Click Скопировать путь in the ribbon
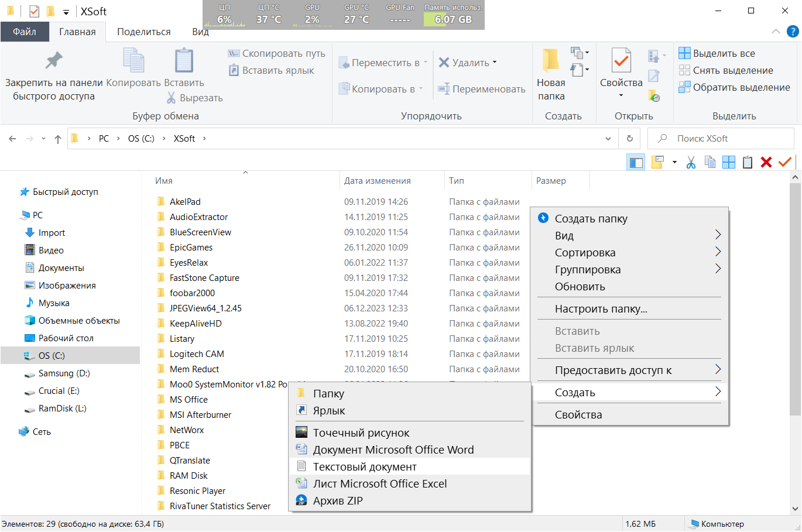 click(x=276, y=53)
